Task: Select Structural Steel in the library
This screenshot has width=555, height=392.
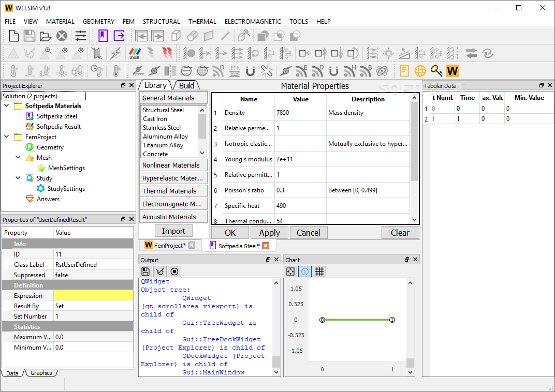Action: 163,110
